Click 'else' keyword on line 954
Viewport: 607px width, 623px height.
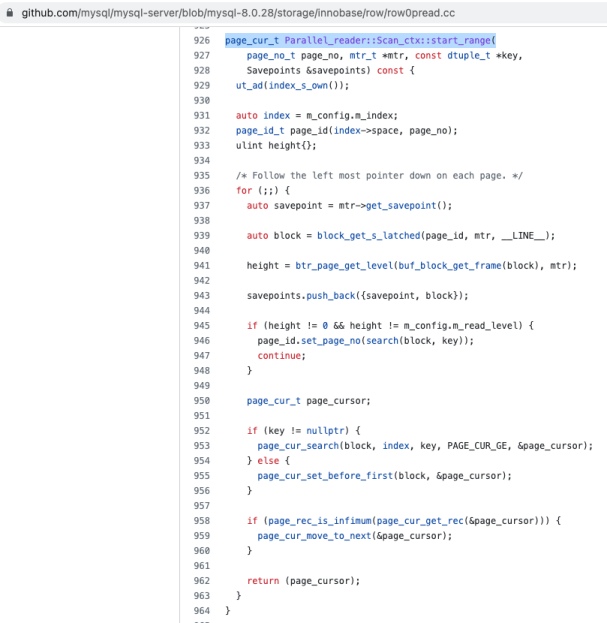pyautogui.click(x=268, y=461)
